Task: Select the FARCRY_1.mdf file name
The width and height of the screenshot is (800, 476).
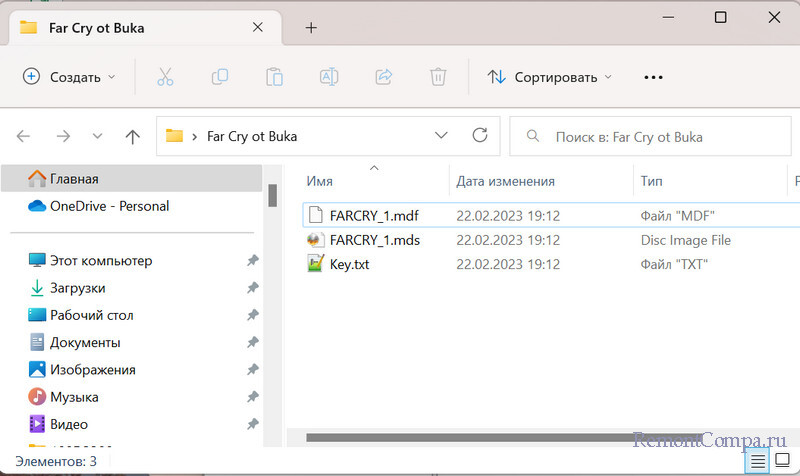Action: (374, 216)
